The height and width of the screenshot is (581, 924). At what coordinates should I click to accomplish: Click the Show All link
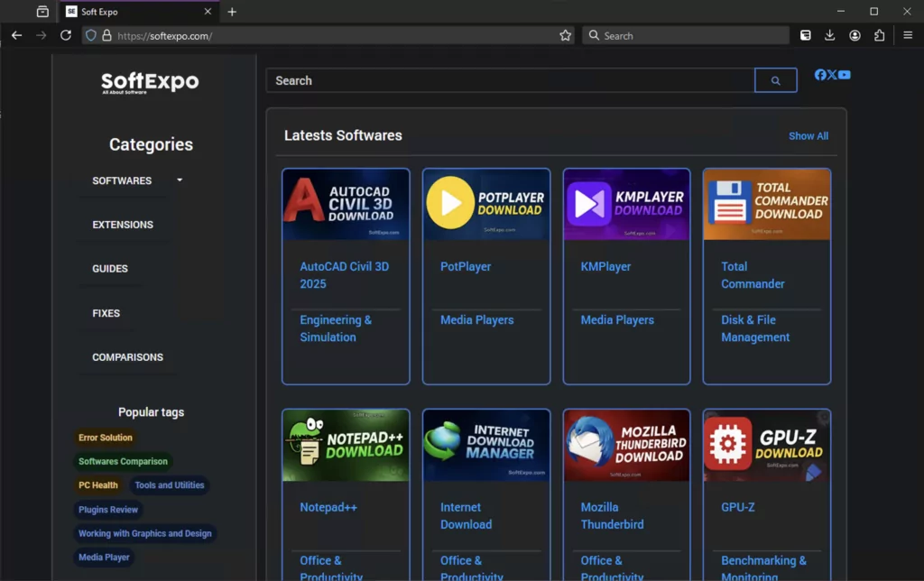point(808,135)
